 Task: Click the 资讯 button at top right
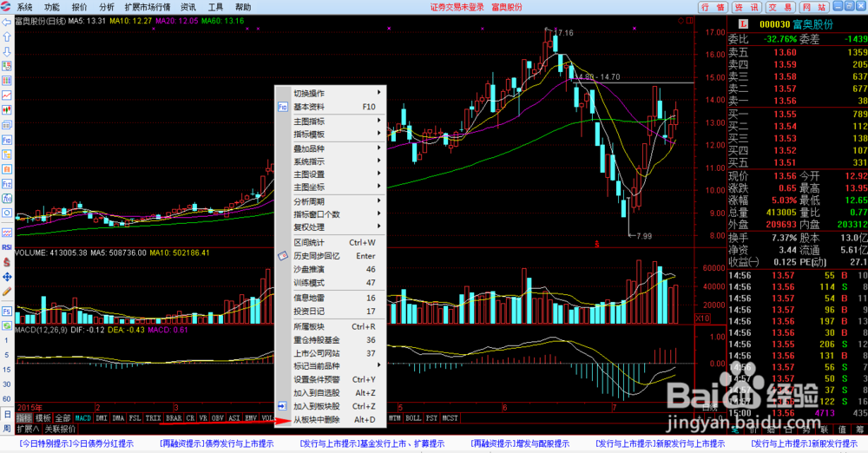tap(746, 7)
